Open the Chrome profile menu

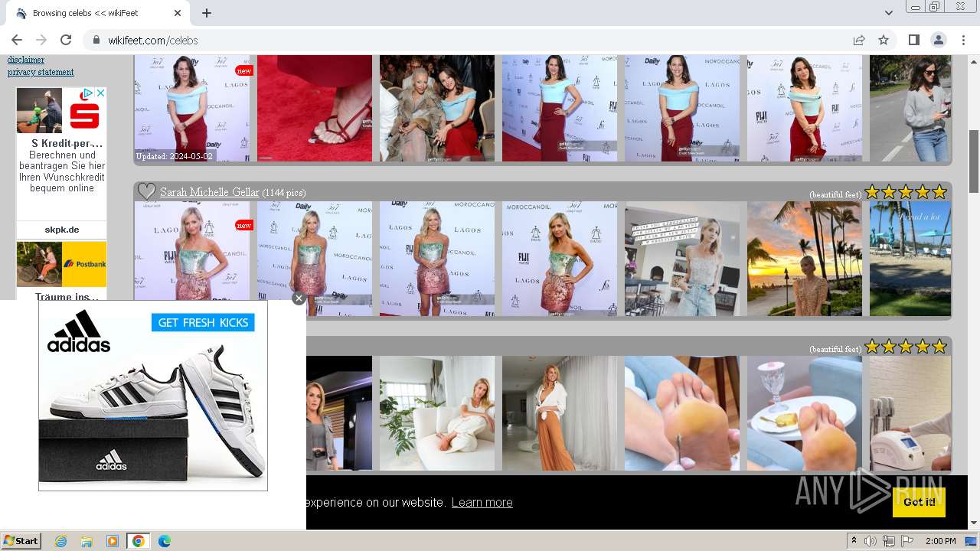(939, 40)
